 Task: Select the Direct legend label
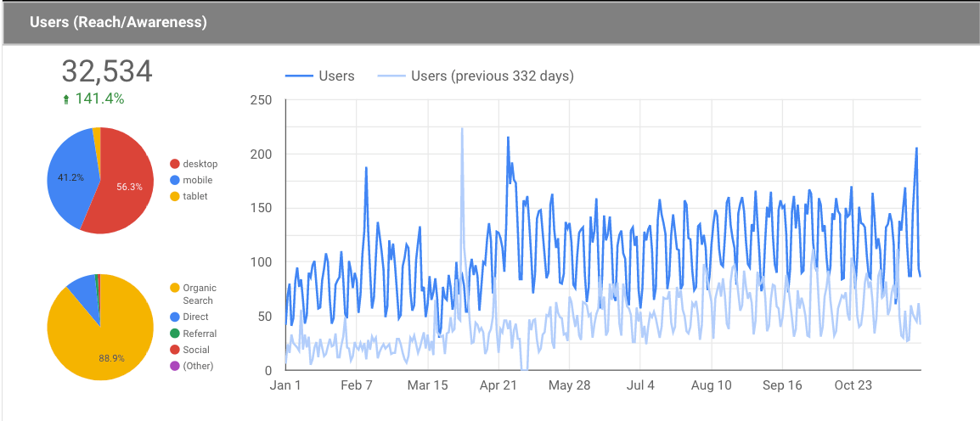tap(195, 317)
